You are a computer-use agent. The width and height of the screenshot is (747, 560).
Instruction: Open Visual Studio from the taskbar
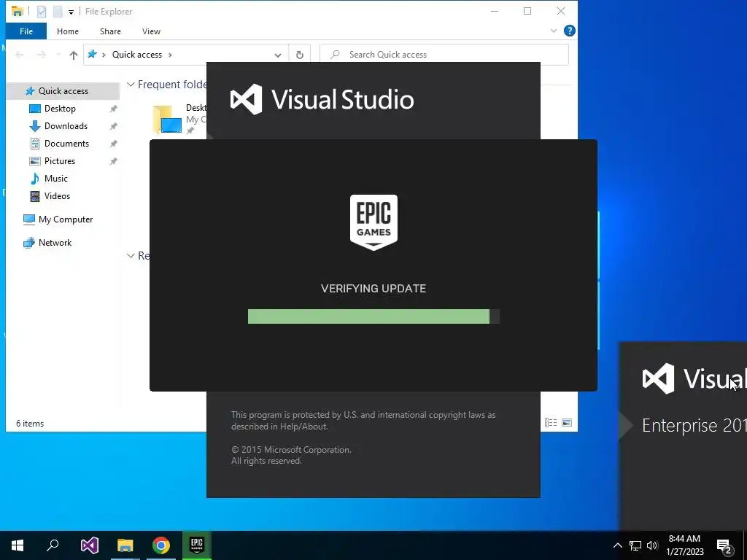[90, 545]
